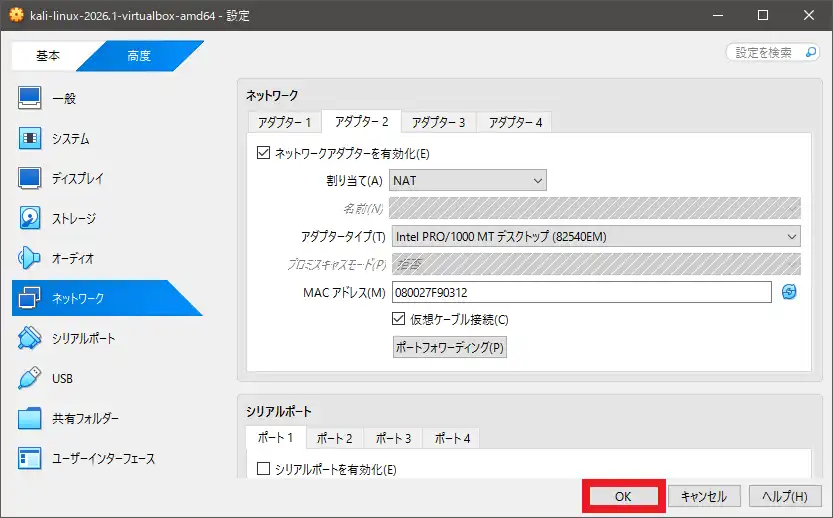Select 一般 label in sidebar
This screenshot has height=518, width=833.
64,98
